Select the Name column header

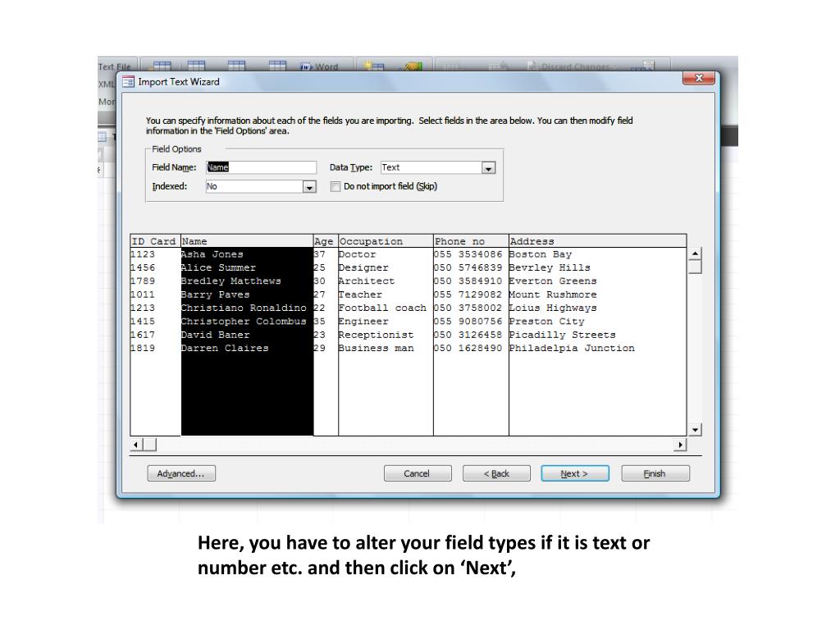click(x=247, y=241)
